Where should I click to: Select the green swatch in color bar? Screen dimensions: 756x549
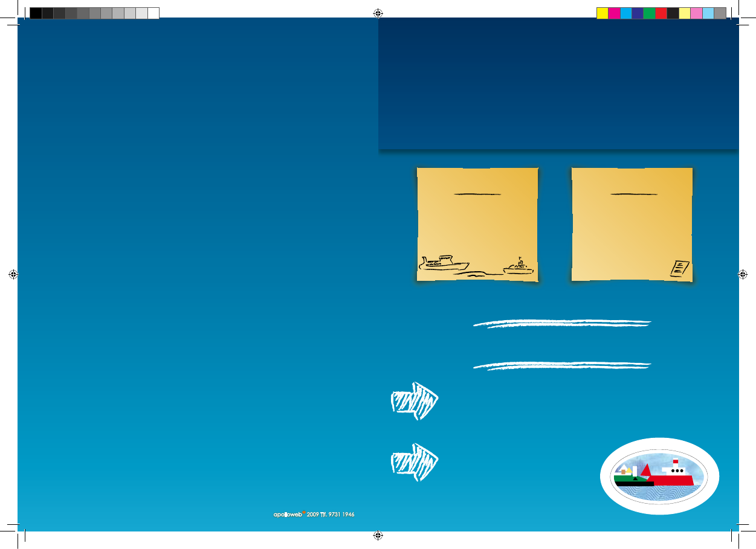[x=649, y=13]
